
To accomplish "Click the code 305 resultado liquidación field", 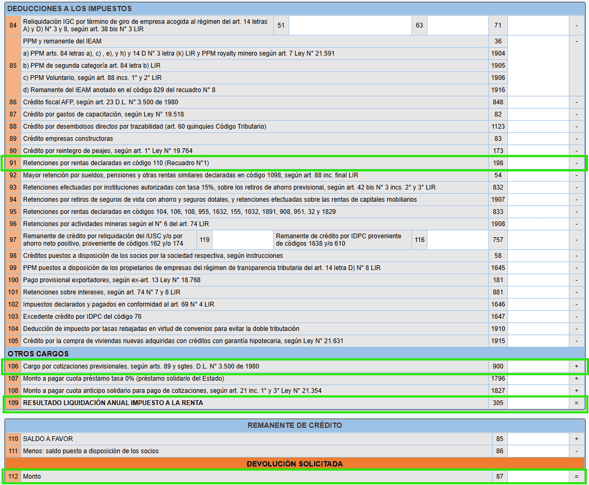I will (x=538, y=403).
